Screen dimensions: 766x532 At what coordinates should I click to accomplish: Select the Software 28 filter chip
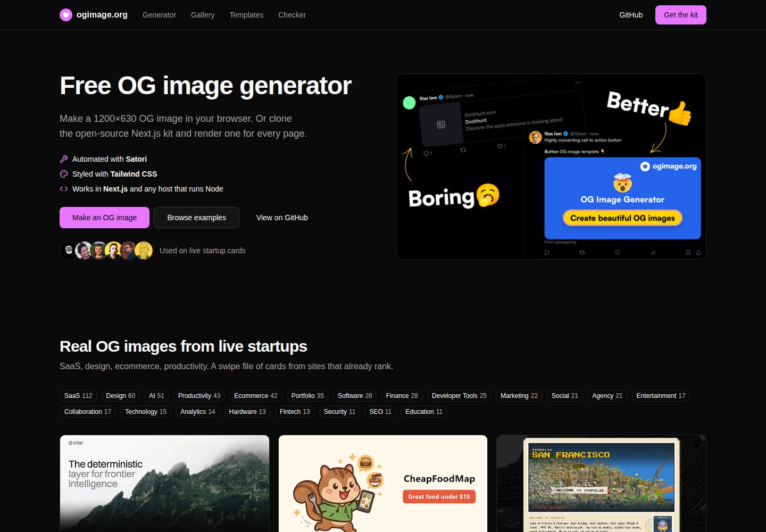(355, 396)
